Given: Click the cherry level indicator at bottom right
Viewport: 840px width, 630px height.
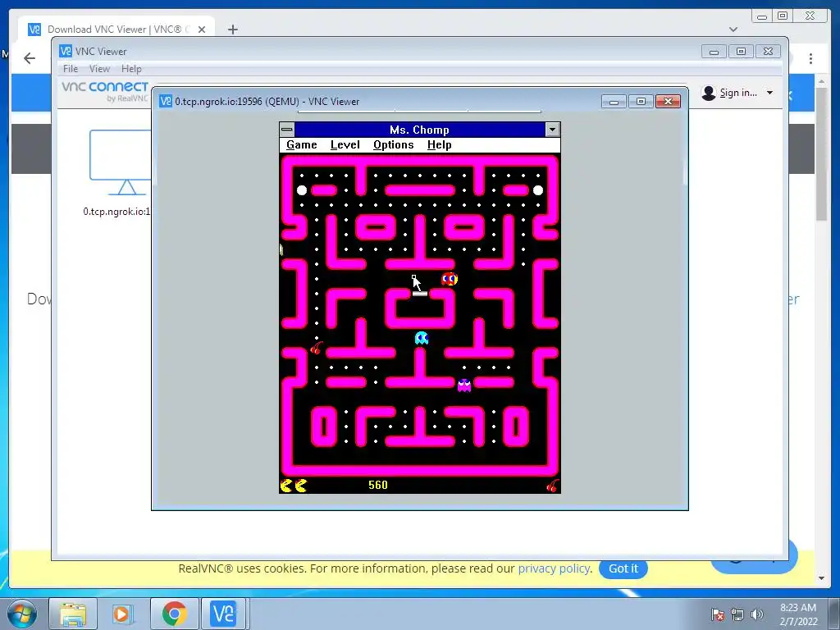Looking at the screenshot, I should tap(552, 486).
